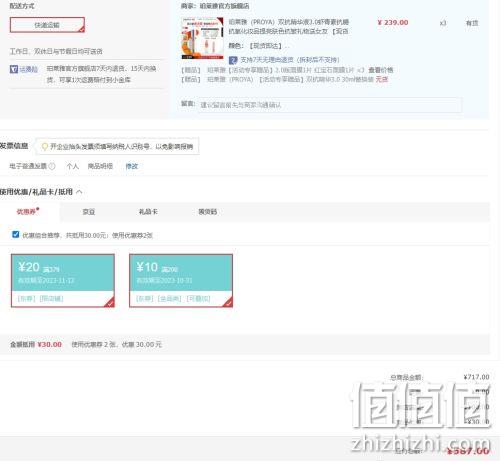The height and width of the screenshot is (461, 500).
Task: Click the checkmark corner on ¥10 coupon
Action: coord(228,302)
